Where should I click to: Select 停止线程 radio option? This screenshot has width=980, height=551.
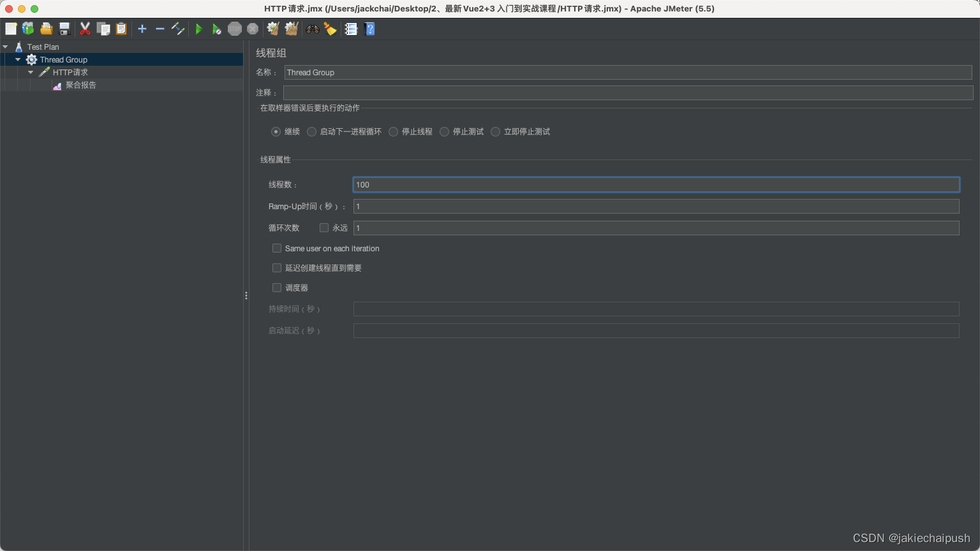[x=393, y=131]
